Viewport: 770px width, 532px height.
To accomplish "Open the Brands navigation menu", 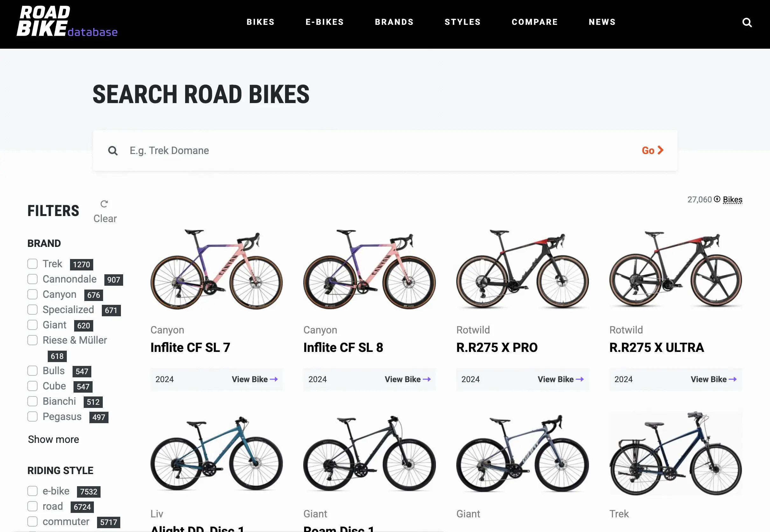I will click(x=394, y=22).
